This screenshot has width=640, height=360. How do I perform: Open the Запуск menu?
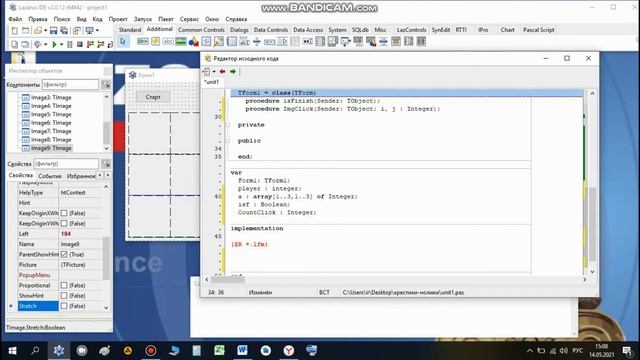tap(143, 19)
